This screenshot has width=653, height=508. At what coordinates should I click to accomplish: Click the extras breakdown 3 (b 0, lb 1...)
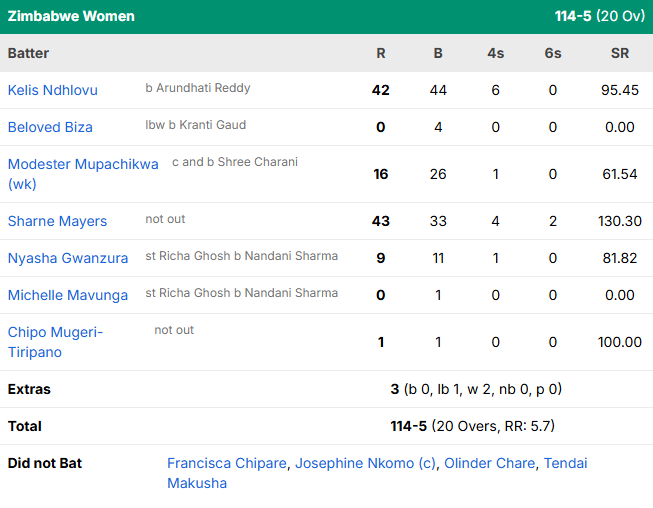click(x=476, y=389)
